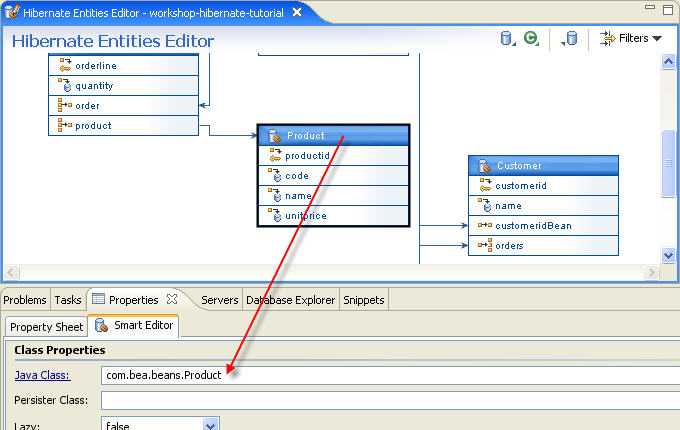Minimize the editor pane

[650, 7]
